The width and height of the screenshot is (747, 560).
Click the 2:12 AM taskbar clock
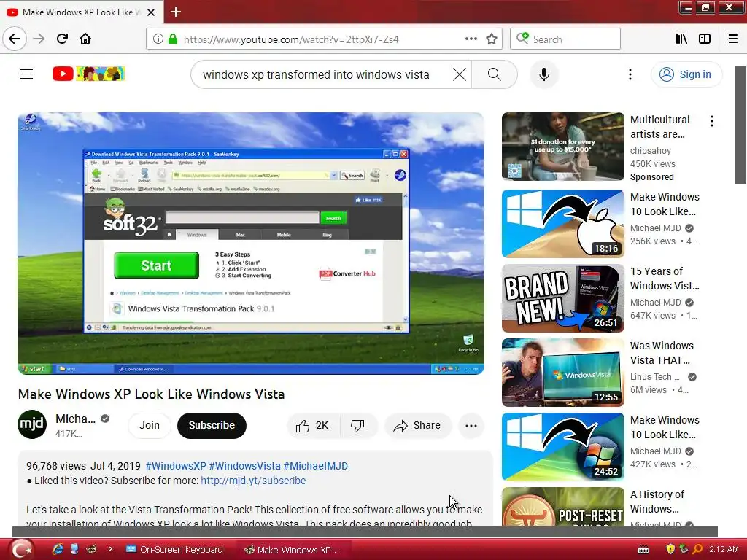[x=724, y=549]
